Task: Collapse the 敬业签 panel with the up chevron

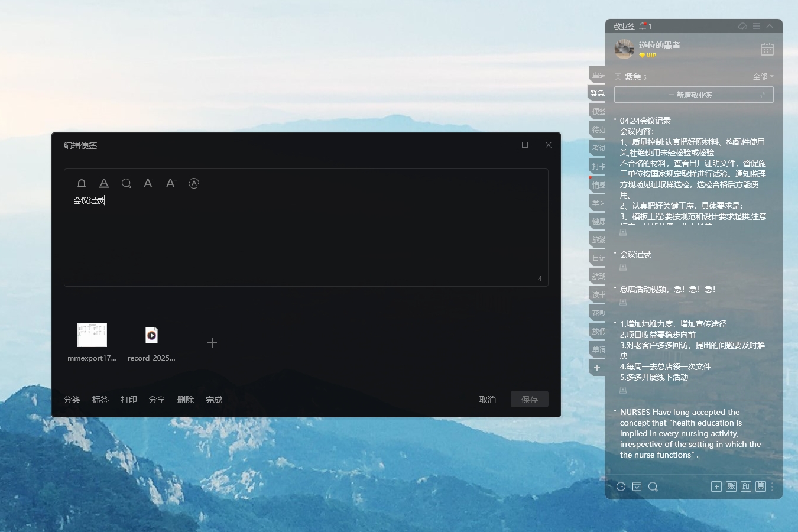Action: pyautogui.click(x=770, y=26)
